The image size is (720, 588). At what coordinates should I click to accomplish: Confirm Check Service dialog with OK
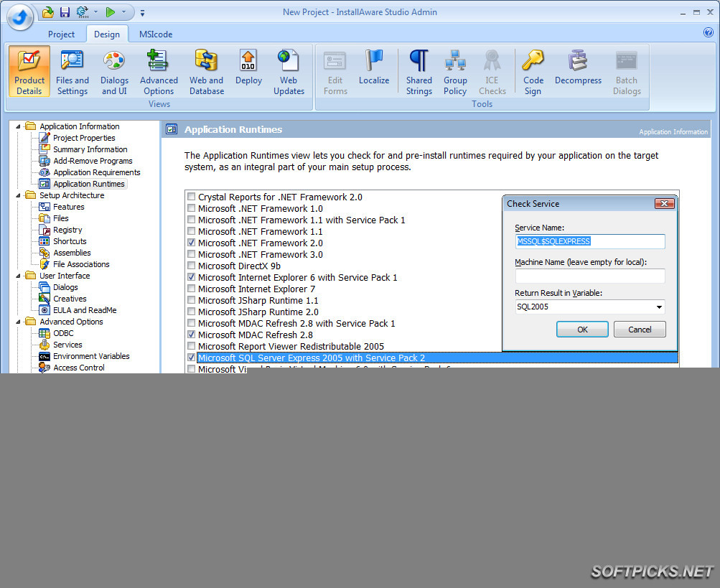(582, 330)
